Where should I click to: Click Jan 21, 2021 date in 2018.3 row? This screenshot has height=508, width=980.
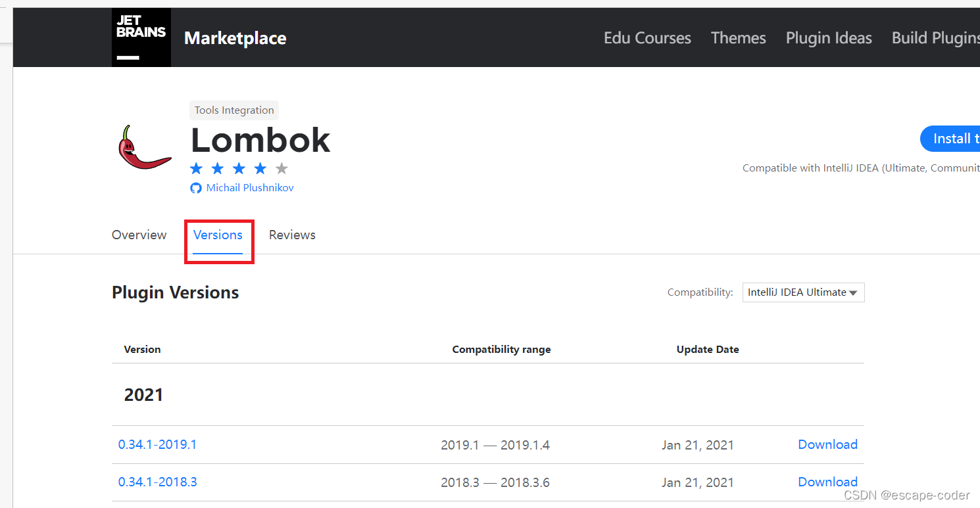(698, 482)
